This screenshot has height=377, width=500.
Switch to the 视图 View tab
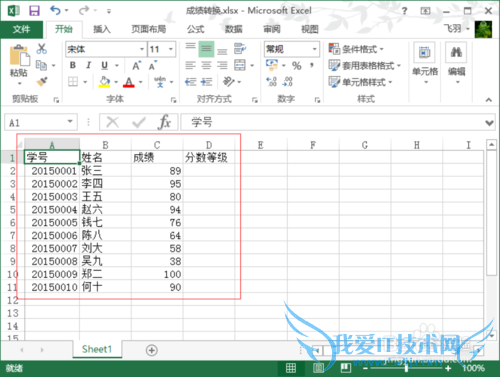click(310, 29)
